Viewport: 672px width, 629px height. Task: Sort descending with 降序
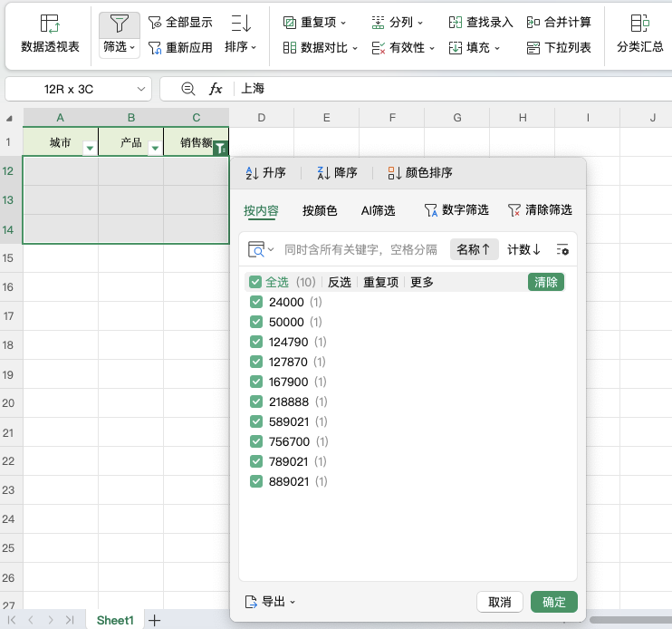coord(337,173)
